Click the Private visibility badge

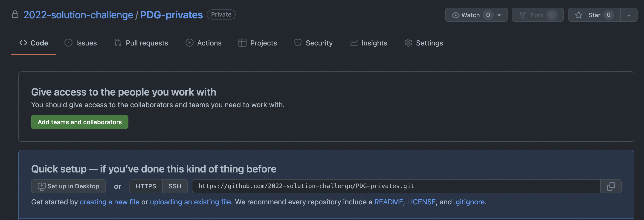(221, 14)
